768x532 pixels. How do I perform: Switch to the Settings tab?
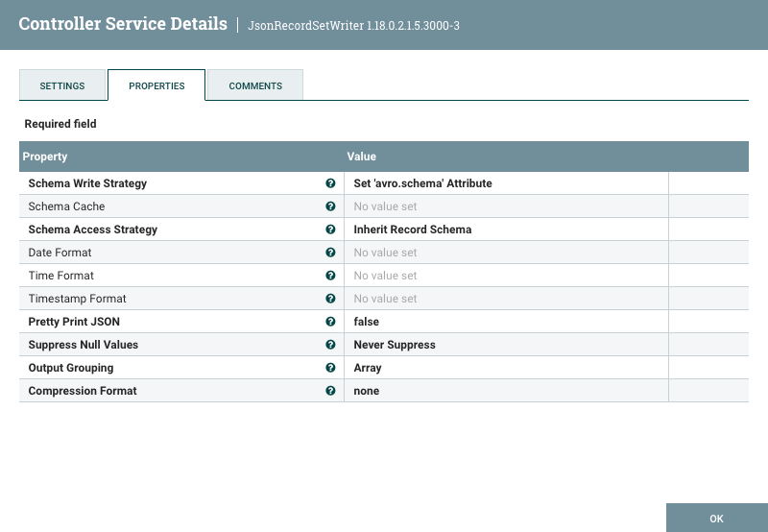(62, 85)
